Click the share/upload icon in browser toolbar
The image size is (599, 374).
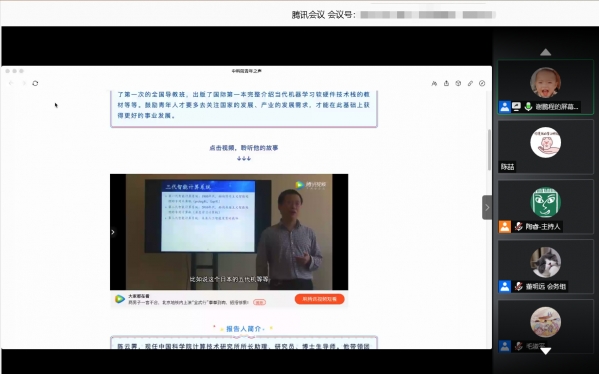pos(446,83)
